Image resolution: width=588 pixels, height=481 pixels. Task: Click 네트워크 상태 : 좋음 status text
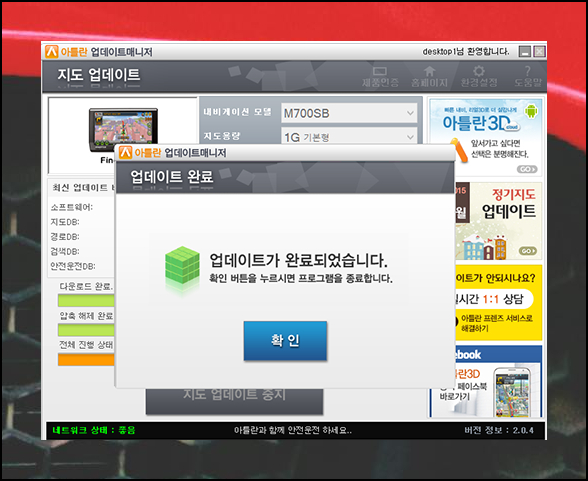point(93,430)
